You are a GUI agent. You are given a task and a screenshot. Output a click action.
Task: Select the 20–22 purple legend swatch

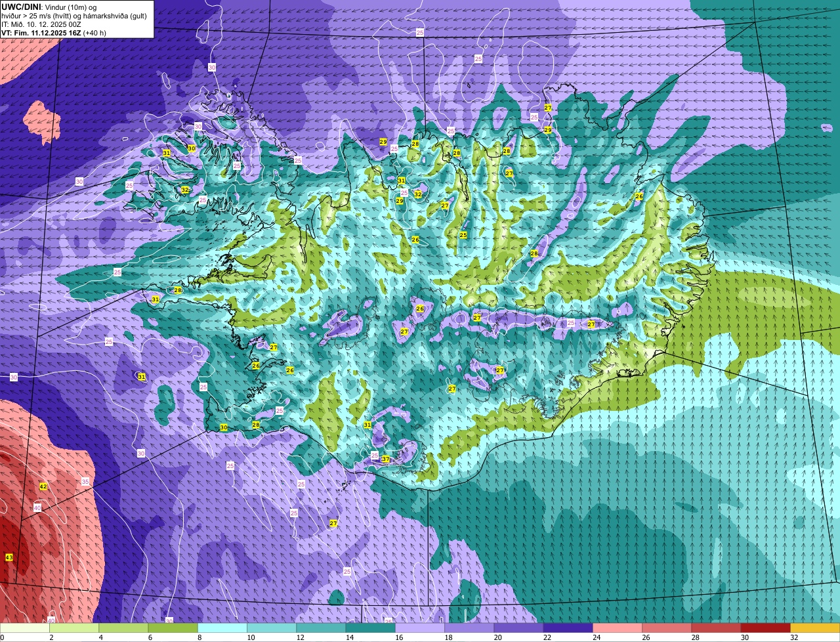[x=518, y=628]
